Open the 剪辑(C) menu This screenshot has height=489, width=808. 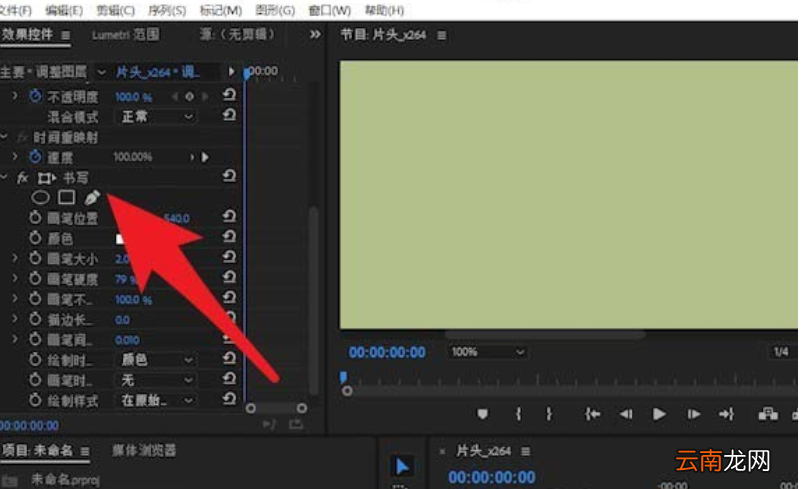click(x=115, y=10)
